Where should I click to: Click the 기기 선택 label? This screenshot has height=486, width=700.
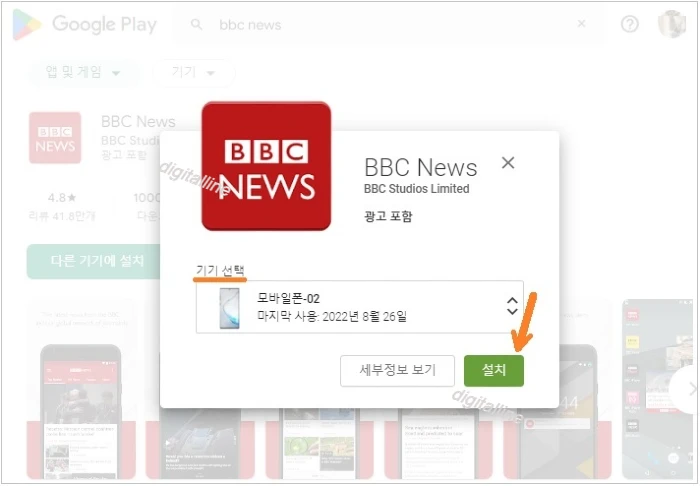(220, 270)
